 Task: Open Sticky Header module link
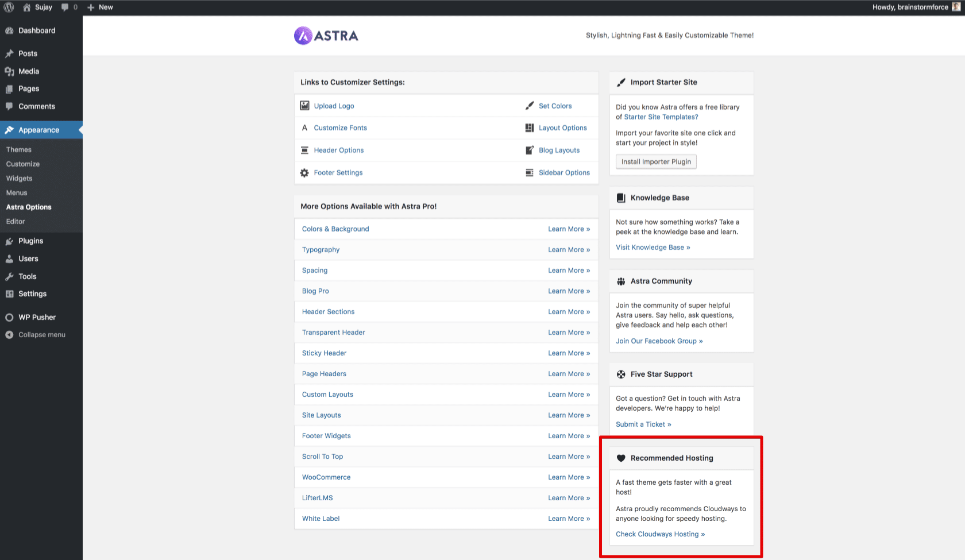click(x=325, y=353)
